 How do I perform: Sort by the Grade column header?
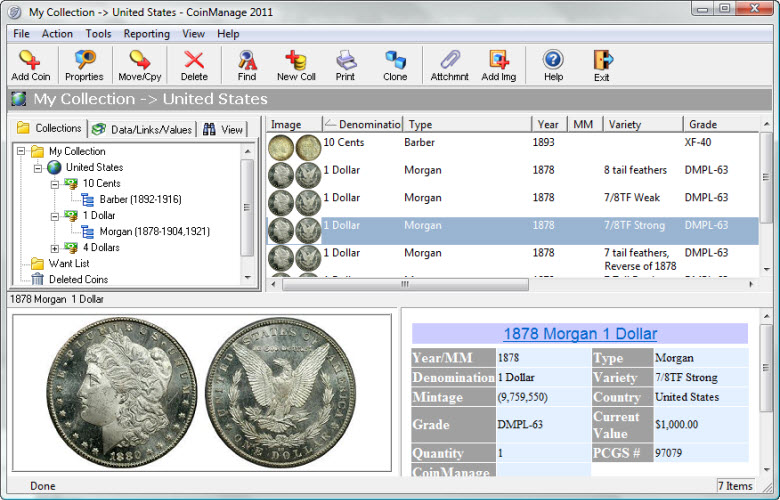coord(721,124)
